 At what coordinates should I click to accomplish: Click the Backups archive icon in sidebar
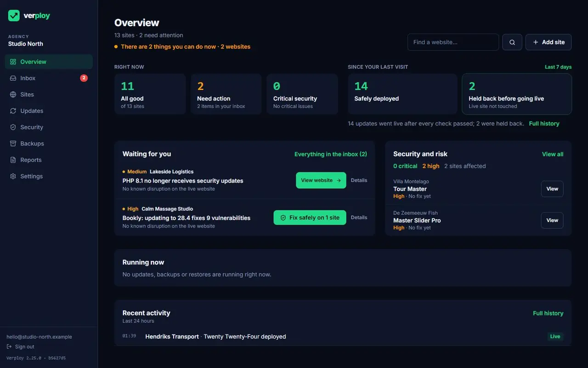tap(13, 144)
